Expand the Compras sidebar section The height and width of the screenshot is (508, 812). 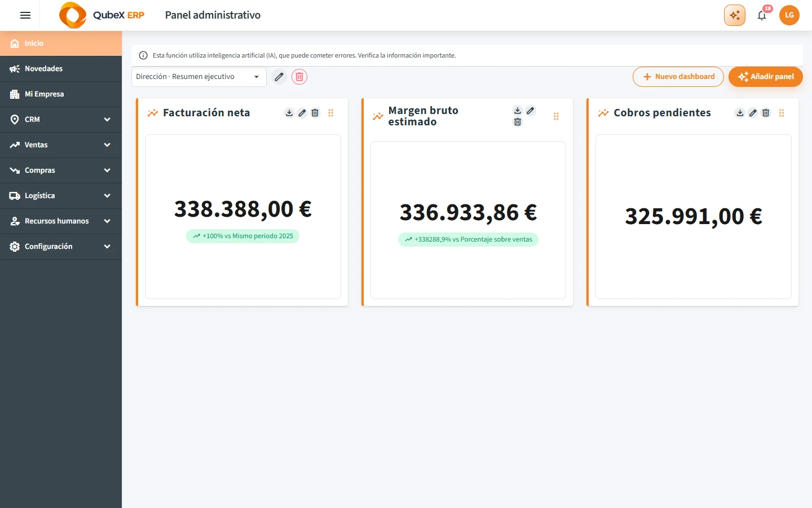tap(61, 170)
